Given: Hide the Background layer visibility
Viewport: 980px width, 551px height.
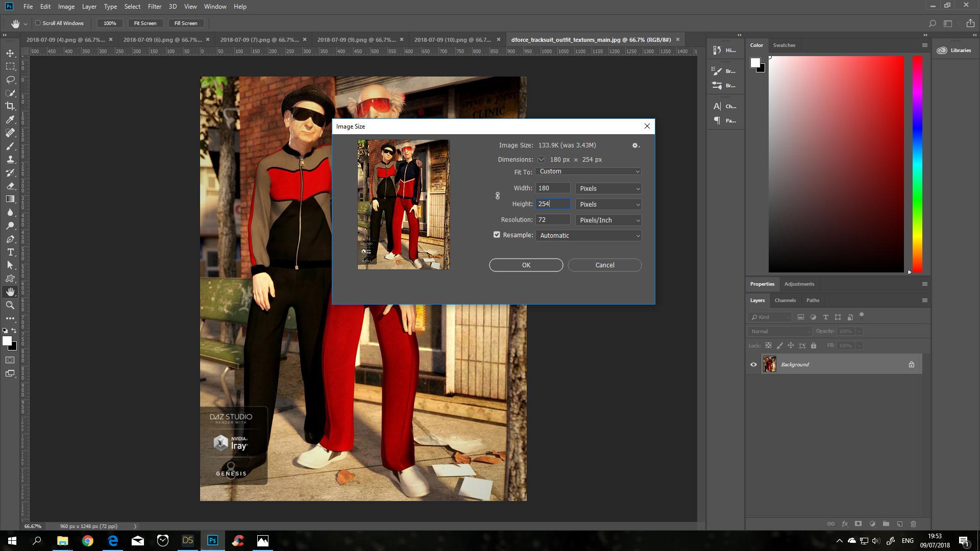Looking at the screenshot, I should click(x=753, y=364).
